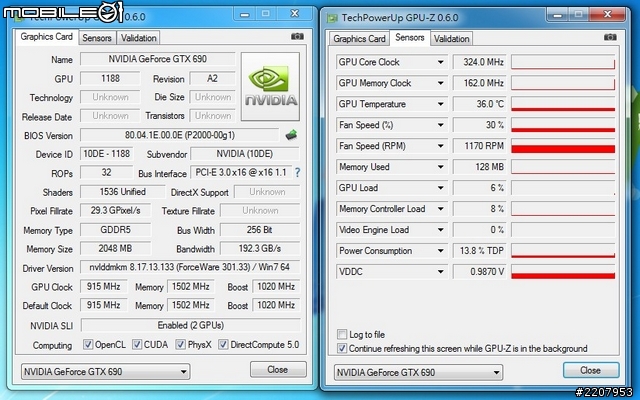Image resolution: width=640 pixels, height=400 pixels.
Task: Click the Shaders field 1536 Unified
Action: click(x=122, y=192)
